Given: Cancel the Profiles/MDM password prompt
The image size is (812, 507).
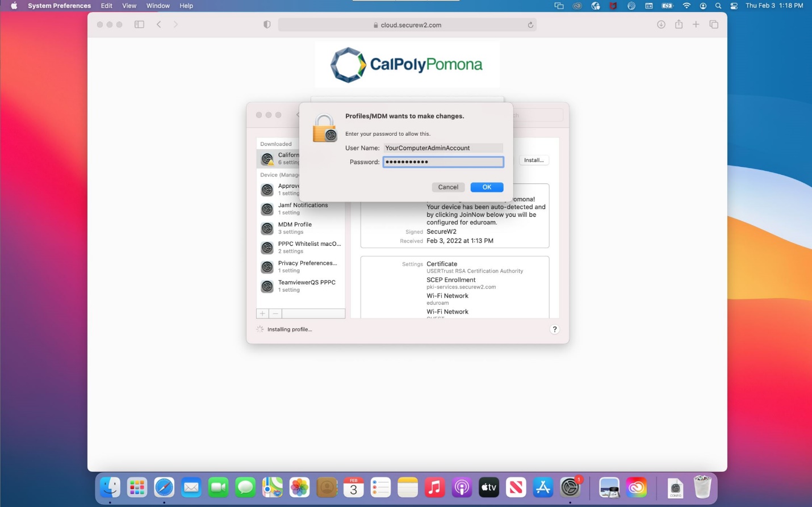Looking at the screenshot, I should point(448,187).
